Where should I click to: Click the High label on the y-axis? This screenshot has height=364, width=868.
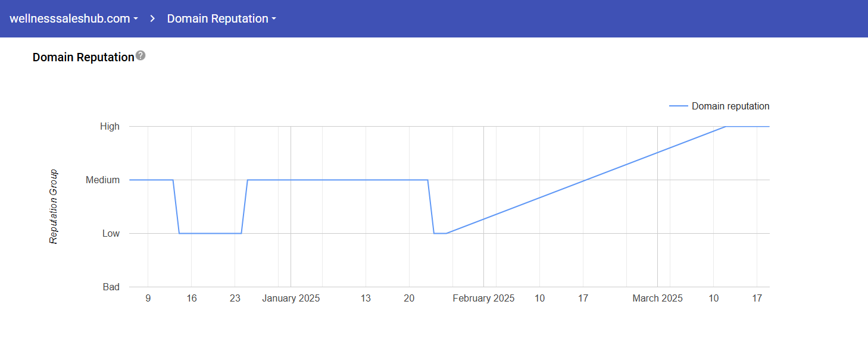(110, 126)
